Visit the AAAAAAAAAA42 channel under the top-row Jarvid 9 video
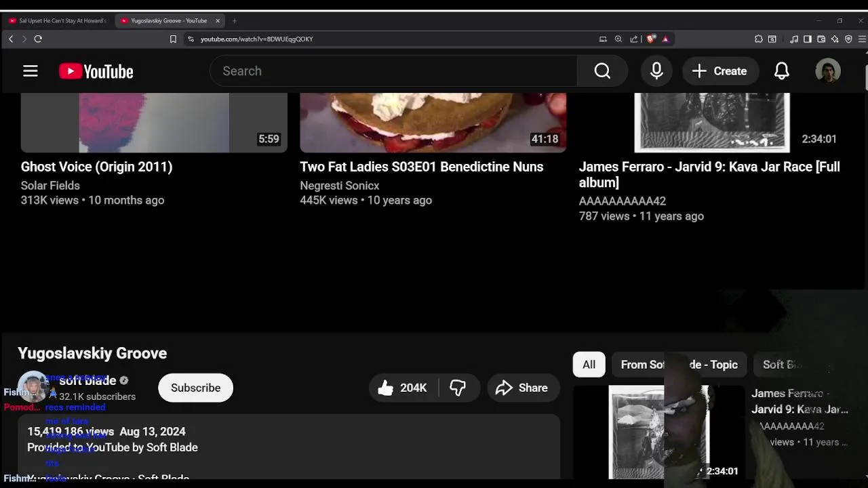This screenshot has height=488, width=868. click(623, 201)
